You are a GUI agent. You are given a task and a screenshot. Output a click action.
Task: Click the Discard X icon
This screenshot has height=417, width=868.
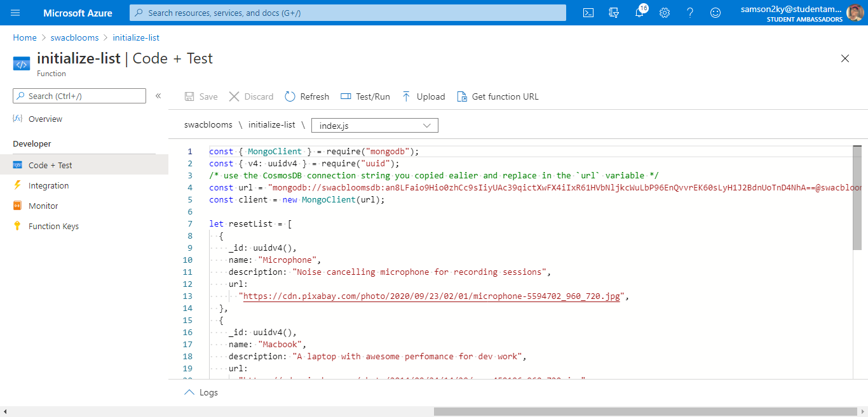click(234, 96)
